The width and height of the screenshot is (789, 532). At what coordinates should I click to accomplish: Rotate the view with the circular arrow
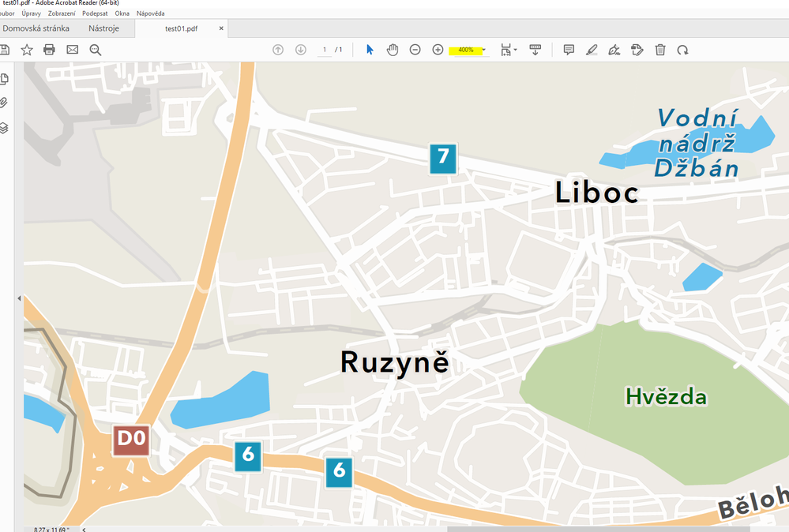683,50
